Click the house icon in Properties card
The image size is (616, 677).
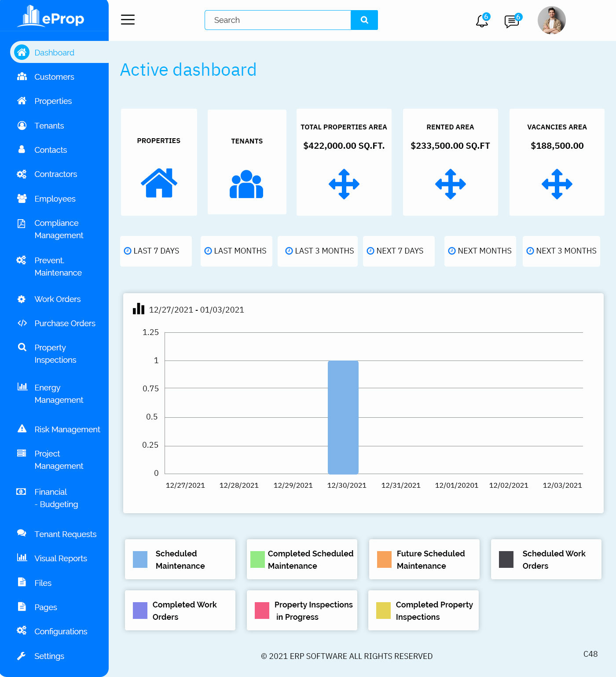(159, 183)
